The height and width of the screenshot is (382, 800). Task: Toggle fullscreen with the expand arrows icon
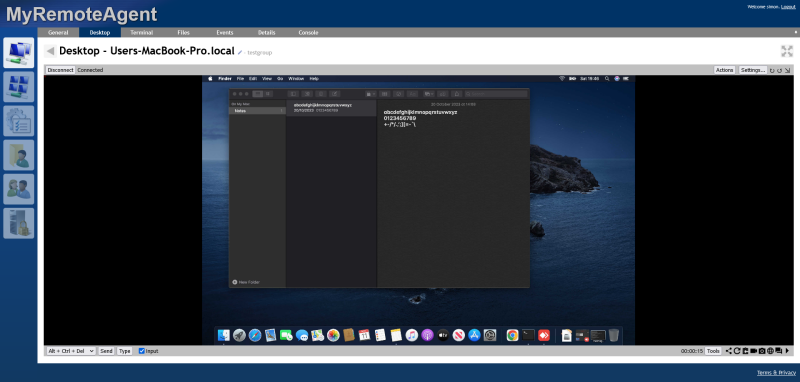(x=787, y=51)
